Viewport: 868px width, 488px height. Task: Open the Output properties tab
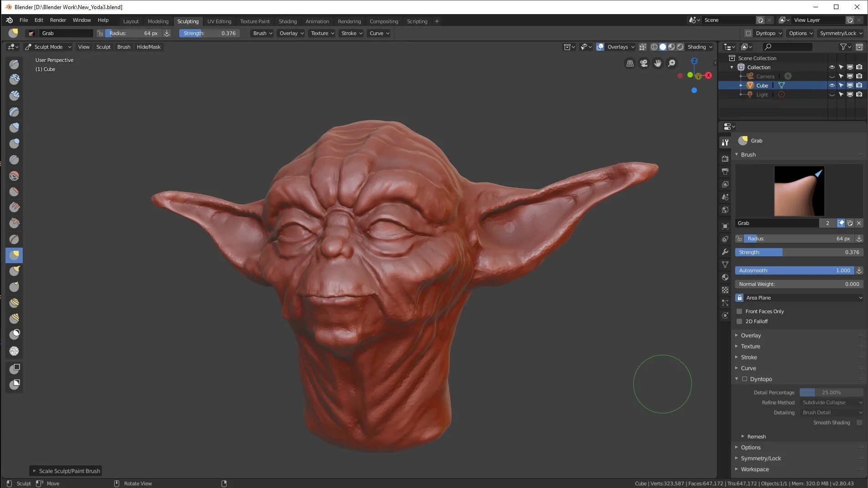tap(725, 172)
